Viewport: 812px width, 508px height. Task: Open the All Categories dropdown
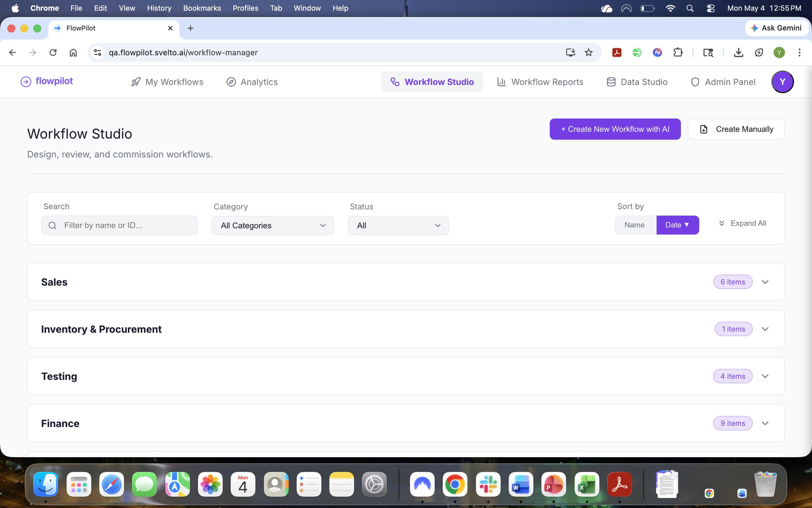[x=273, y=226]
